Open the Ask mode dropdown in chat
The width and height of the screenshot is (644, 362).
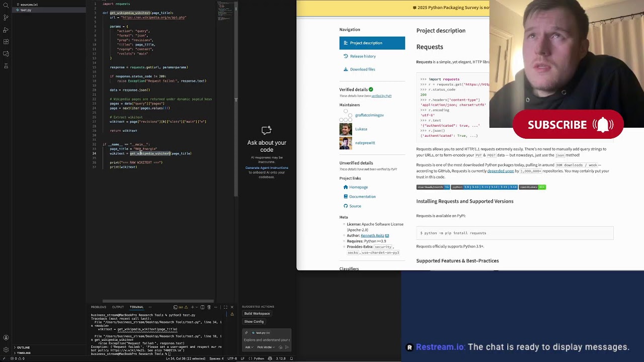coord(249,347)
